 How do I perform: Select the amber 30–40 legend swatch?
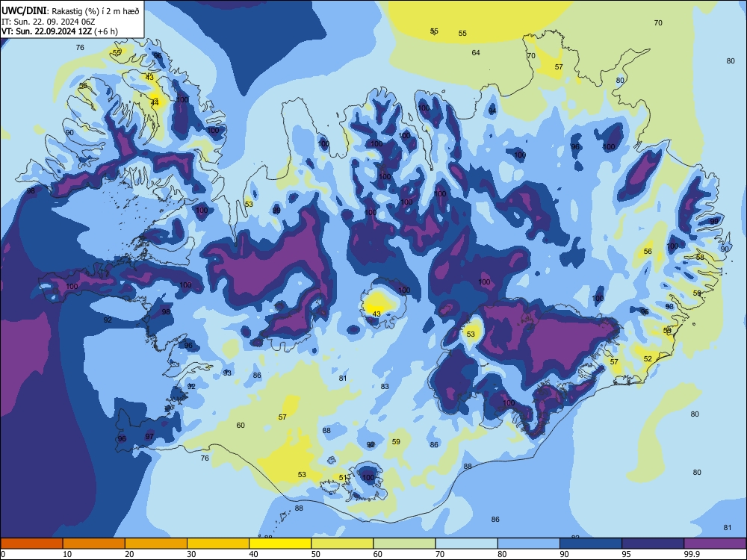(x=218, y=544)
